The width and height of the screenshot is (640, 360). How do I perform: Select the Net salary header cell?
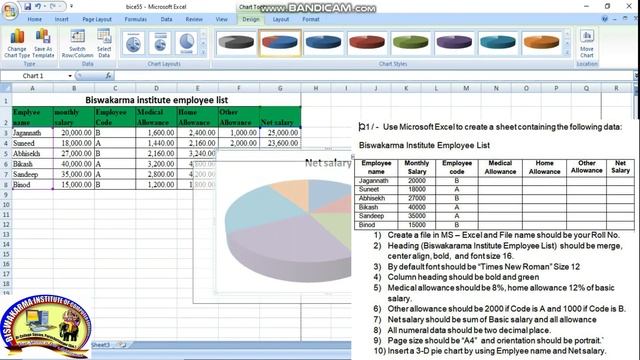[x=280, y=117]
